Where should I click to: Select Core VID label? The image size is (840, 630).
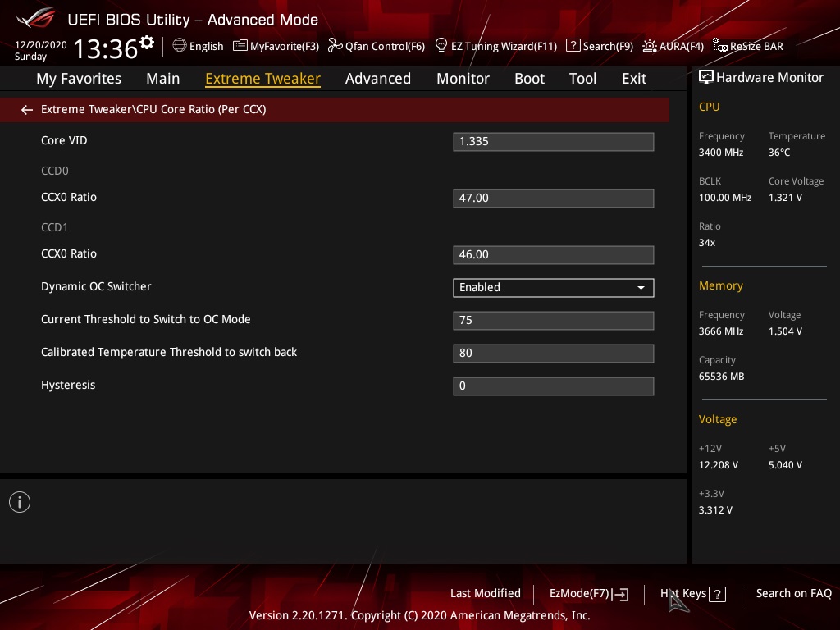tap(64, 140)
